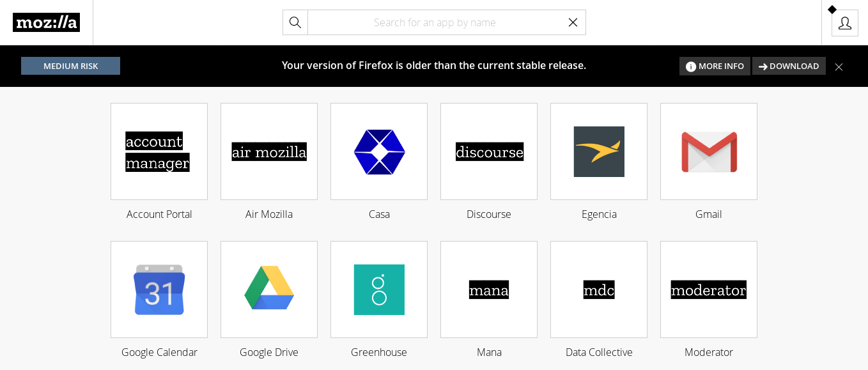Click the Mozilla logo
Image resolution: width=868 pixels, height=370 pixels.
[46, 22]
